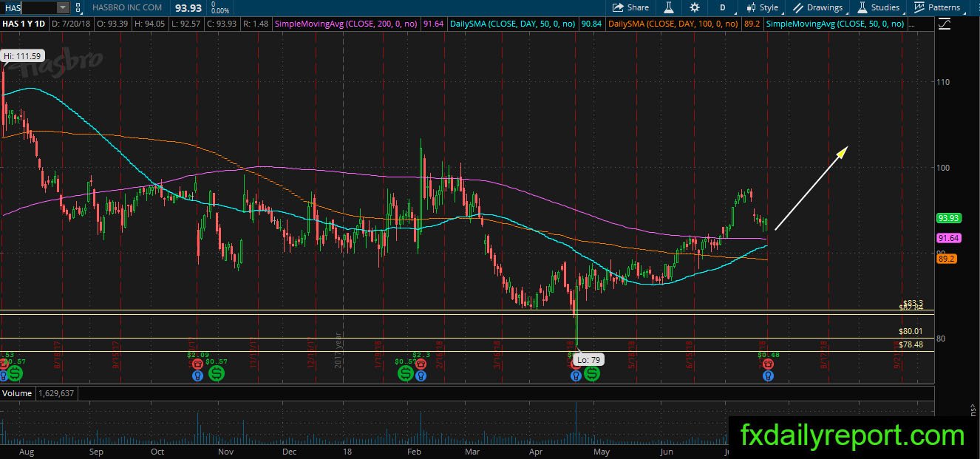Viewport: 980px width, 459px height.
Task: Click the orange 89.2 moving average tag
Action: pyautogui.click(x=946, y=259)
